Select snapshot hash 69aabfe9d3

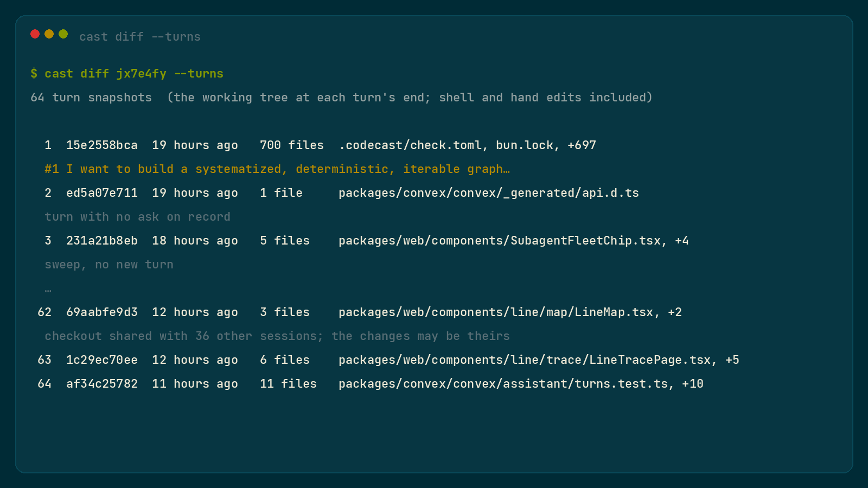tap(102, 312)
